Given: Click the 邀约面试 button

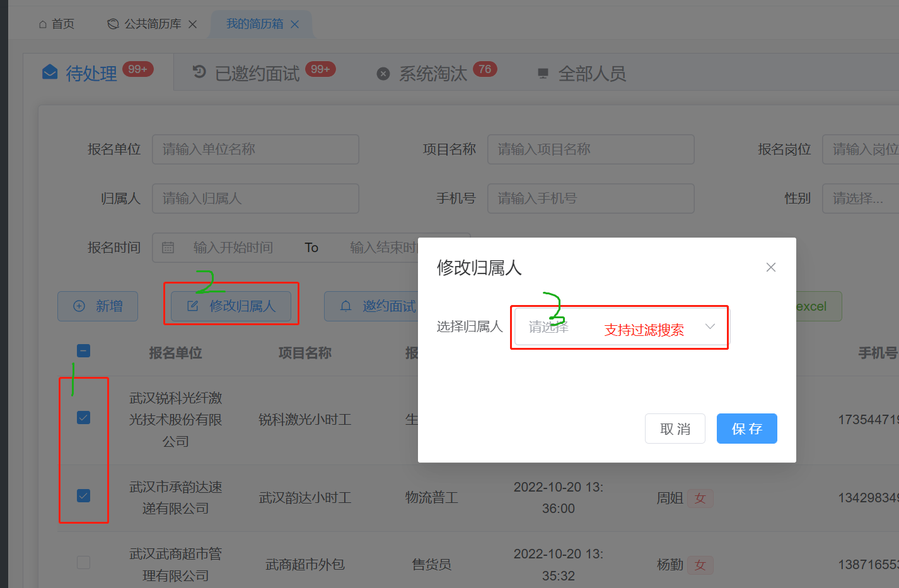Looking at the screenshot, I should (371, 306).
